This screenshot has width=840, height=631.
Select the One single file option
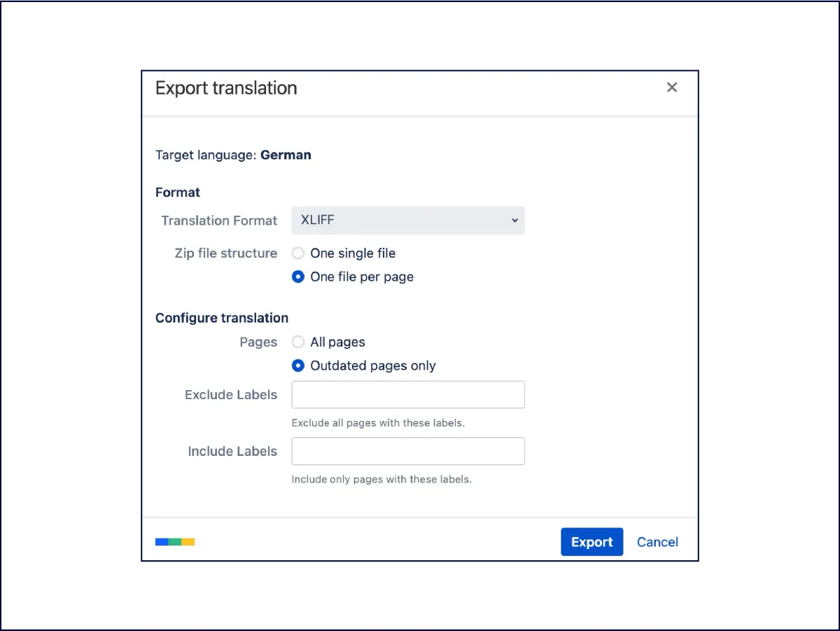click(x=298, y=254)
